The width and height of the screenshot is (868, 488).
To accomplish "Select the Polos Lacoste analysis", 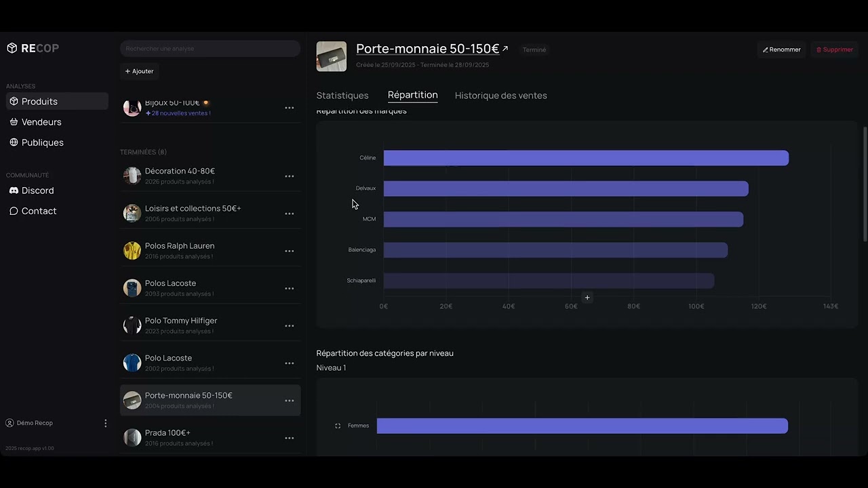I will click(x=210, y=288).
